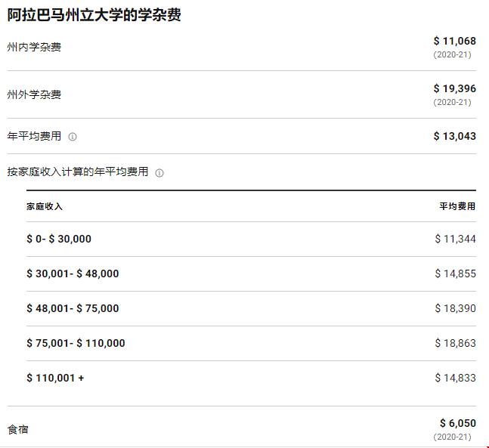Viewport: 489px width, 448px height.
Task: Click the 州内学杂费 label
Action: pos(34,47)
